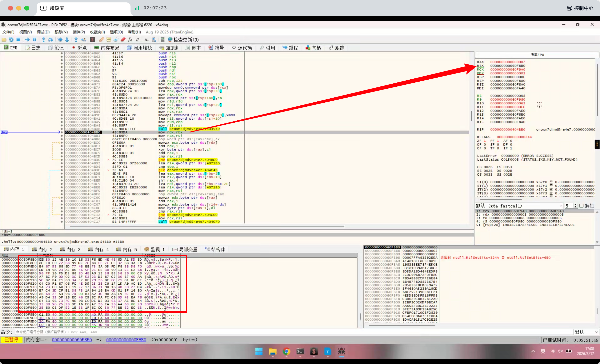600x364 pixels.
Task: Click the calculator toolbar icon
Action: coord(163,40)
